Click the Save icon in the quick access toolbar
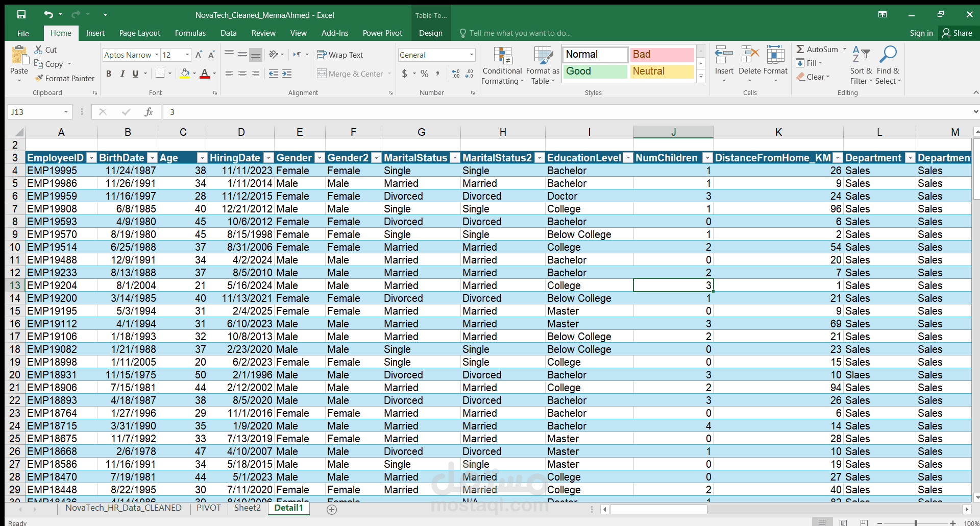980x526 pixels. 21,15
